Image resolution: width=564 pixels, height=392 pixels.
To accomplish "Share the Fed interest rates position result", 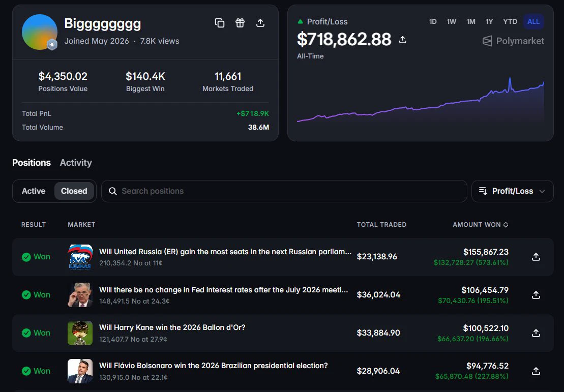I will click(x=536, y=295).
